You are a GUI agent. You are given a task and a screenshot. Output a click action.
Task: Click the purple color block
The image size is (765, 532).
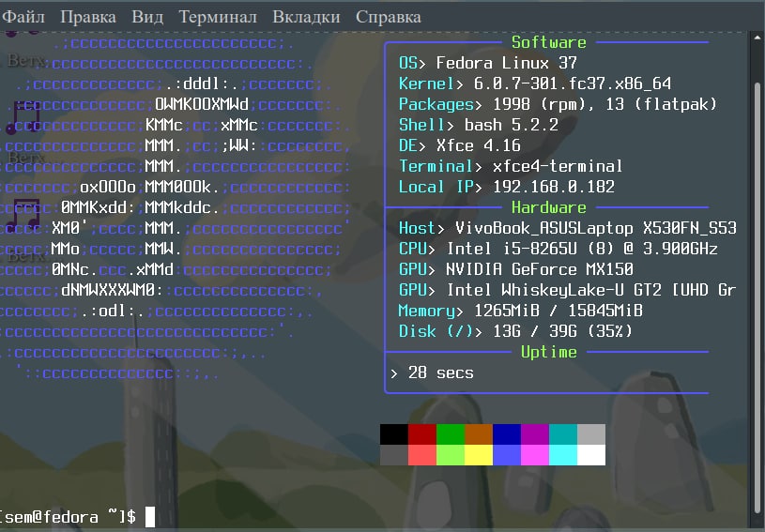point(535,434)
